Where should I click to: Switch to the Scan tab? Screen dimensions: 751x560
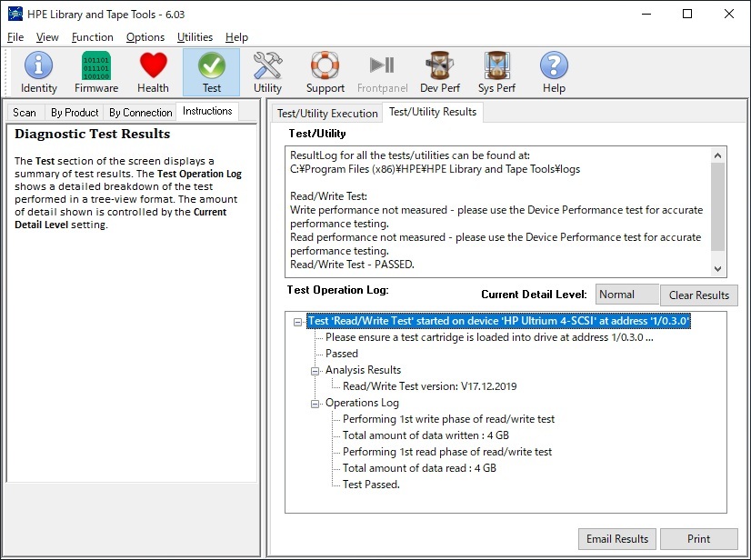25,113
